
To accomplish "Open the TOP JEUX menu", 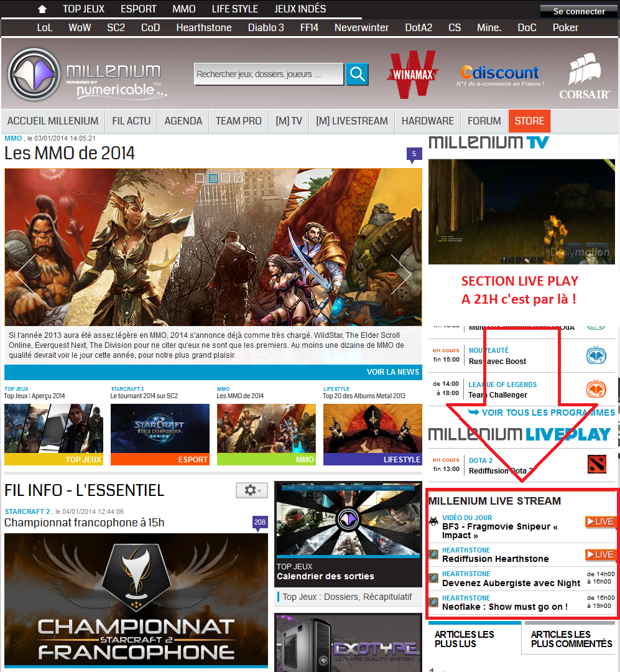I will 83,9.
